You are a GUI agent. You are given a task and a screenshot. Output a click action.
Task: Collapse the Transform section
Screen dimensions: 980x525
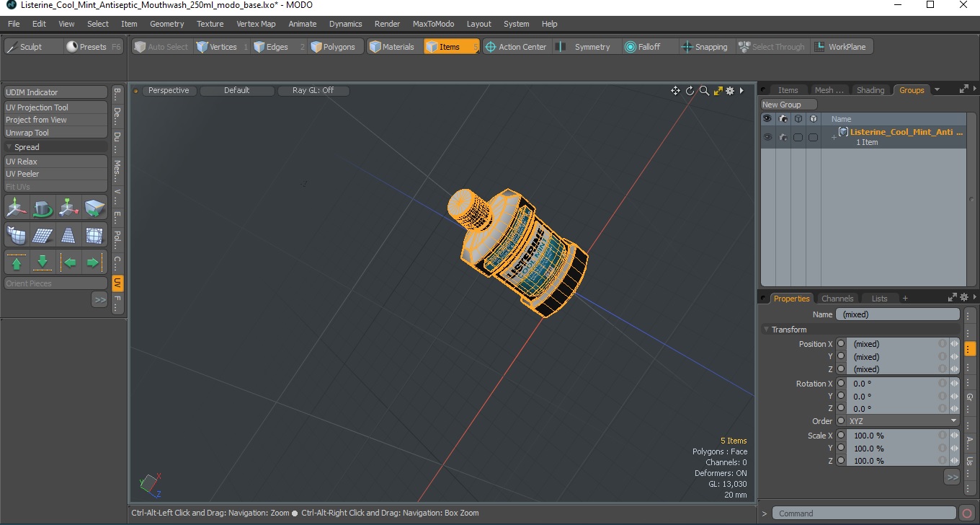click(x=767, y=330)
